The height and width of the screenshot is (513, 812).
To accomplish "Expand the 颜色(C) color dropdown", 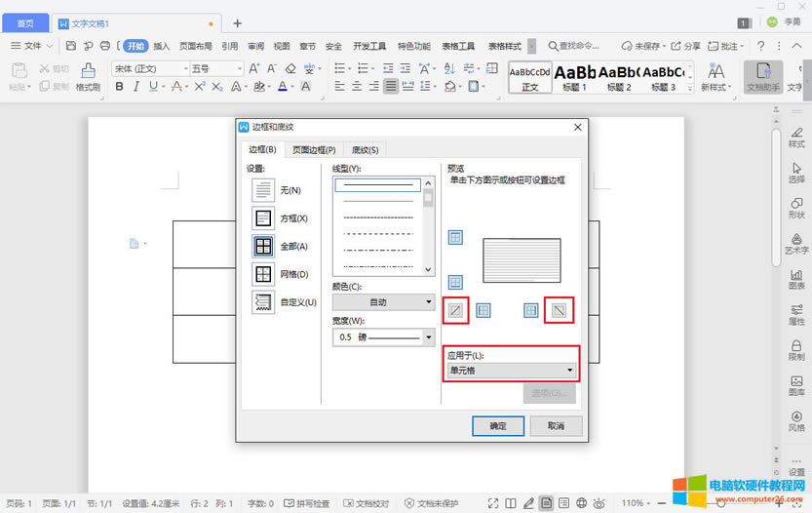I will click(383, 302).
